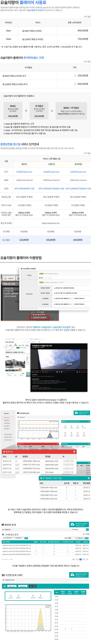Click Intel(R) Quad core under 프리미엄
The height and width of the screenshot is (644, 91).
tap(78, 172)
